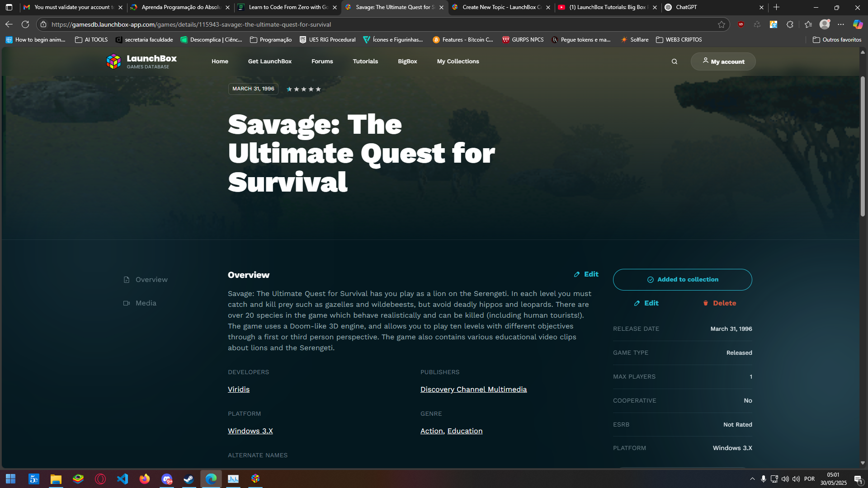Click the favorite star in address bar
Viewport: 868px width, 488px height.
722,24
